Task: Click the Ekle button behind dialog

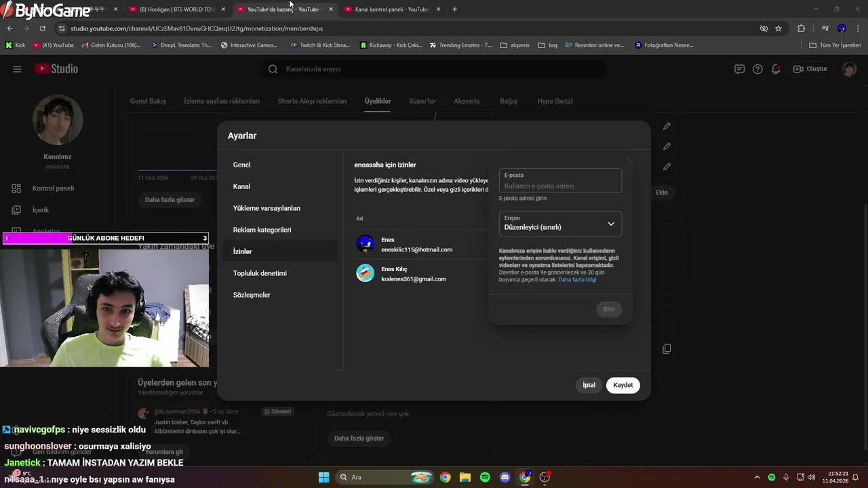Action: click(x=661, y=192)
